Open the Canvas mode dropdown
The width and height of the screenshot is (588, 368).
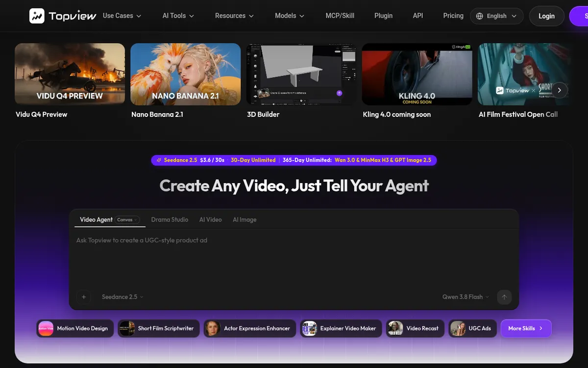[x=127, y=220]
